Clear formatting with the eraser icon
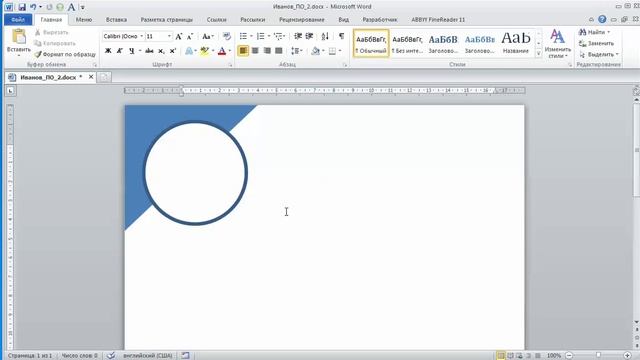640x360 pixels. [227, 37]
